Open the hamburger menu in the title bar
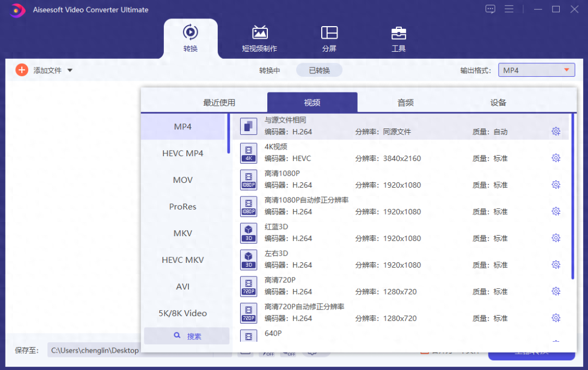588x370 pixels. 509,9
